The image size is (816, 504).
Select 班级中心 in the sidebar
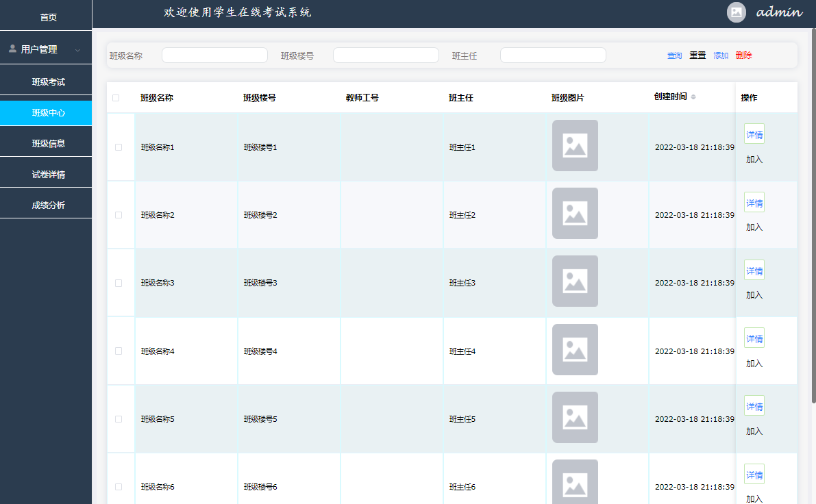click(46, 113)
